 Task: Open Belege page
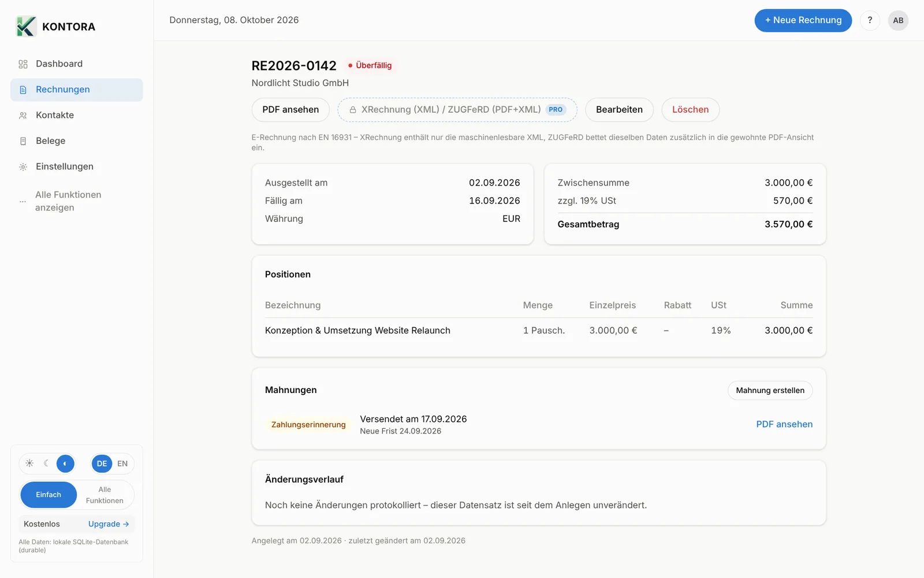click(77, 141)
